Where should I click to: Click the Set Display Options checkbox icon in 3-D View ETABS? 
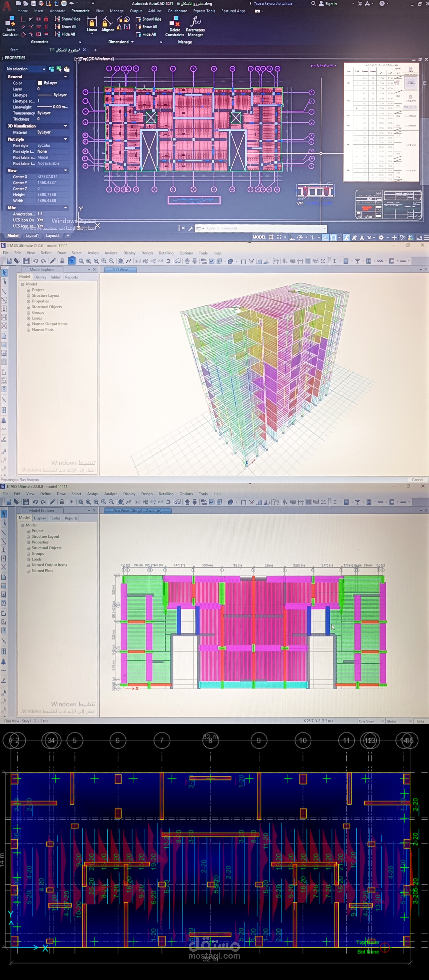point(212,261)
